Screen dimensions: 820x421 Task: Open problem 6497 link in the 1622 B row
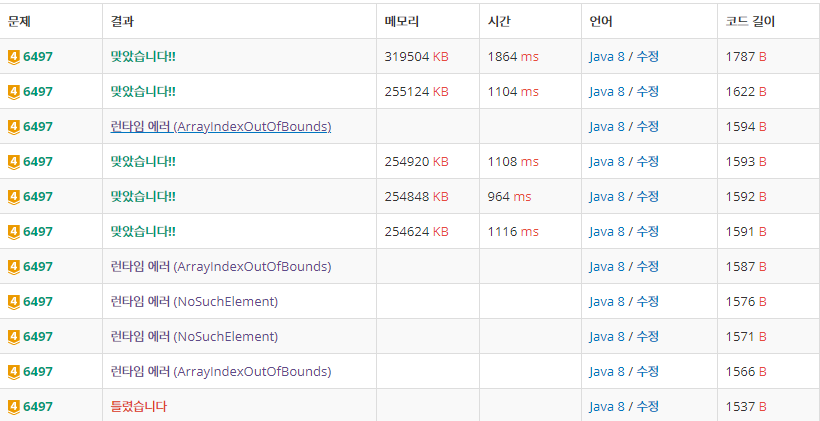(x=38, y=92)
